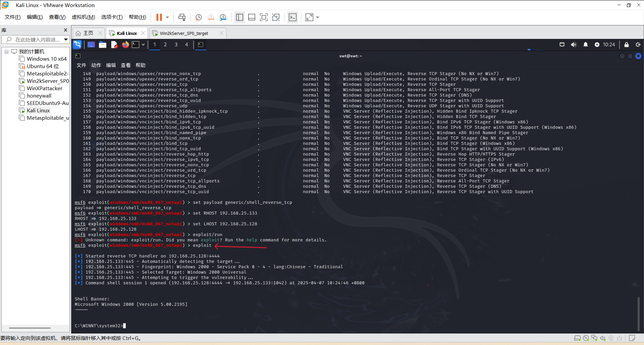
Task: Expand the terminal launcher dropdown arrow
Action: (x=143, y=45)
